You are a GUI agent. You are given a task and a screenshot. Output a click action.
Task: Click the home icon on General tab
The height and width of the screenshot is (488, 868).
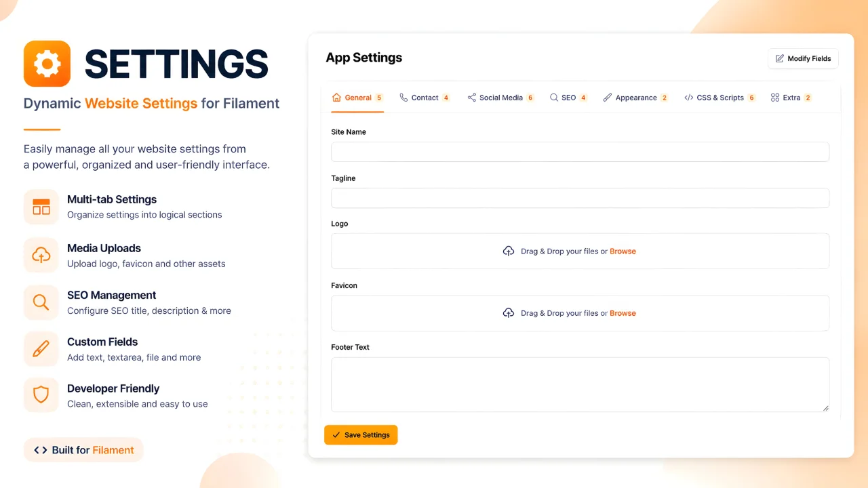coord(336,98)
